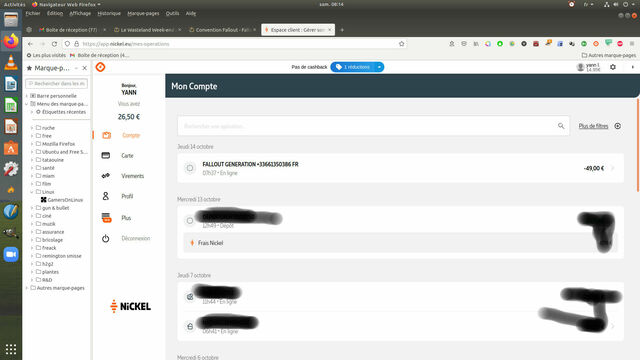Image resolution: width=640 pixels, height=360 pixels.
Task: Expand the FALLOUT GENERATION operation chevron
Action: [x=613, y=168]
